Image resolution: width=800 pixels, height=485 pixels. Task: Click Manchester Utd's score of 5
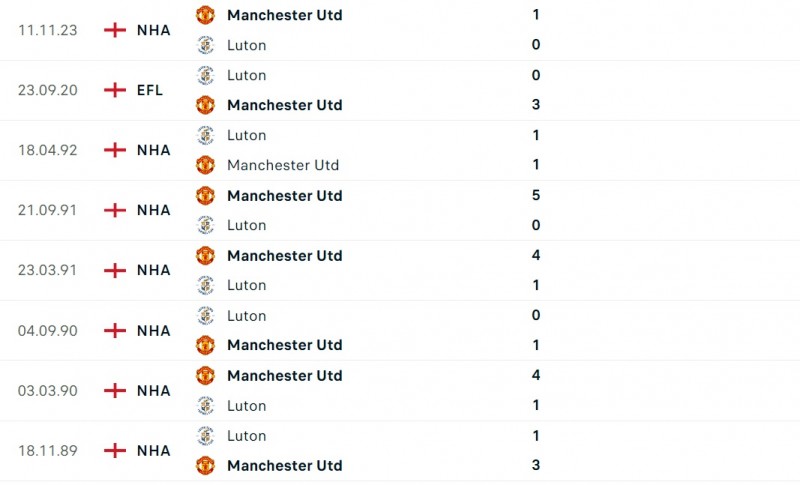(536, 195)
